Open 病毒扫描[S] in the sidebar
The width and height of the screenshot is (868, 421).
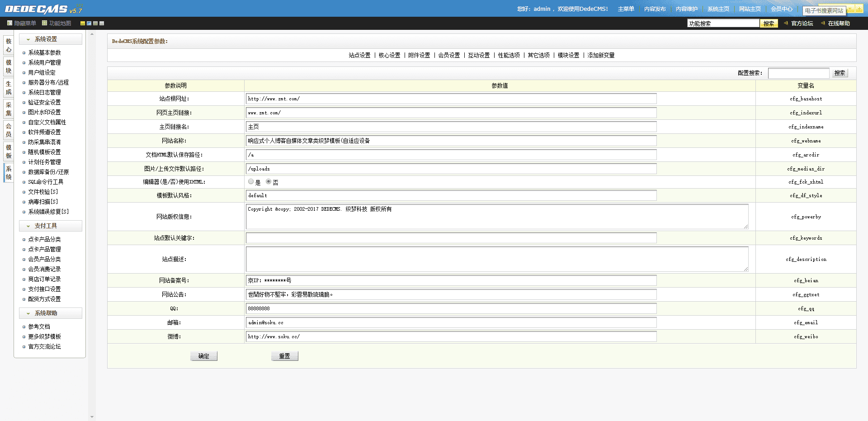coord(43,202)
